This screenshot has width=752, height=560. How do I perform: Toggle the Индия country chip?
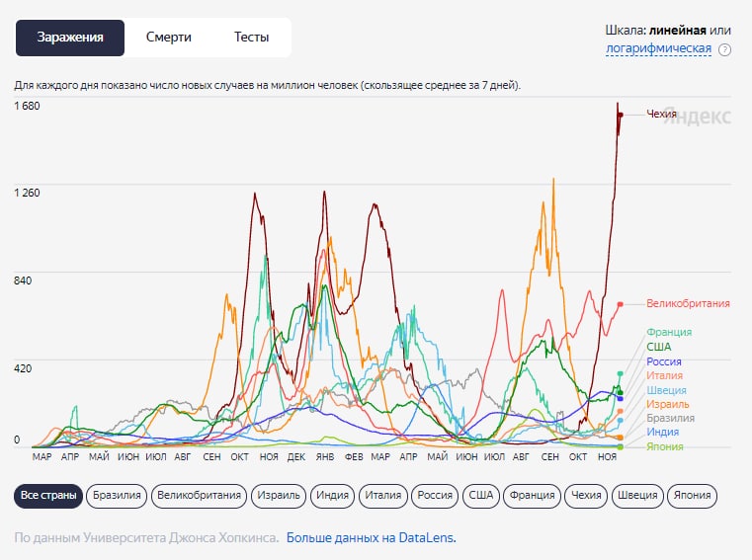(x=332, y=495)
